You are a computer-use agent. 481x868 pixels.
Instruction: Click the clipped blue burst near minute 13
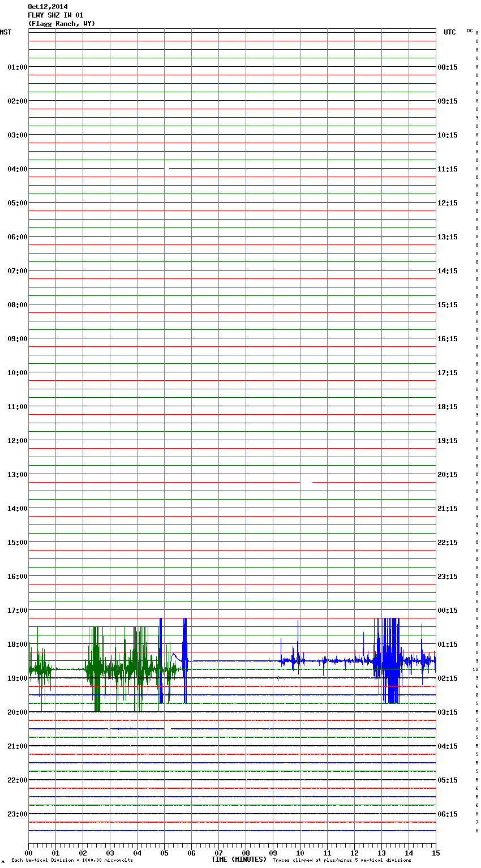pos(387,660)
